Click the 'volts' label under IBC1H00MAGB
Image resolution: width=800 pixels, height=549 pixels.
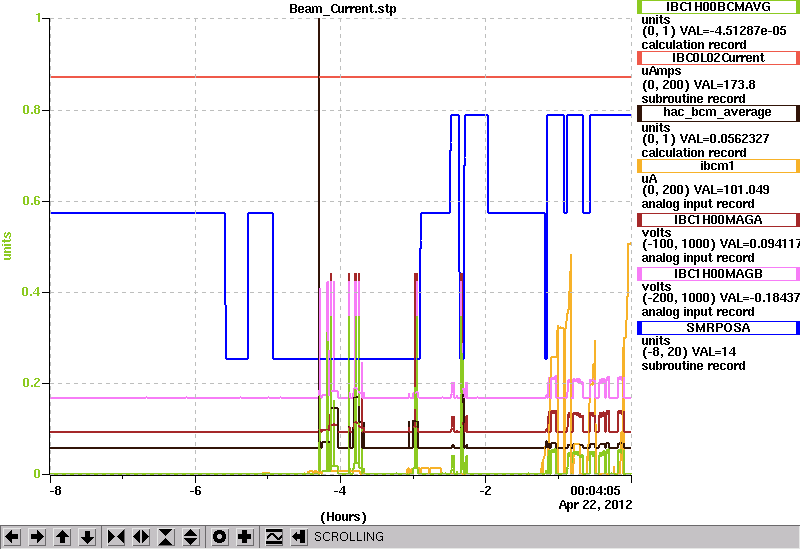pyautogui.click(x=657, y=287)
